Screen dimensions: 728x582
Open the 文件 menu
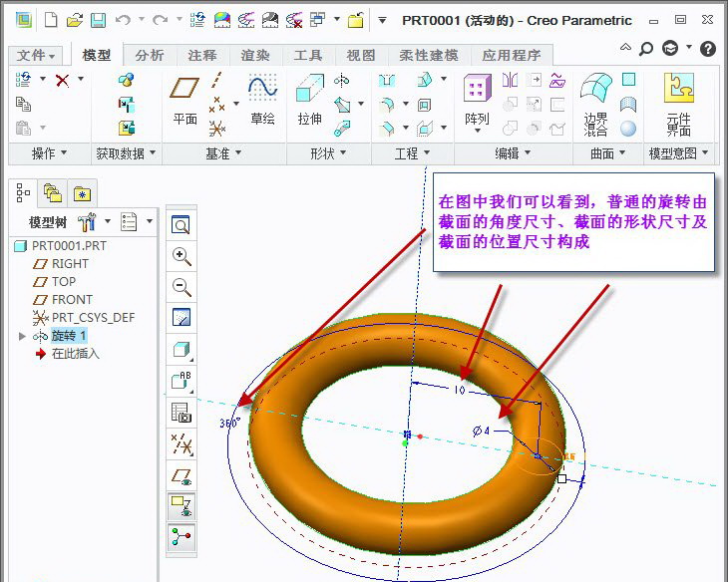pyautogui.click(x=36, y=56)
